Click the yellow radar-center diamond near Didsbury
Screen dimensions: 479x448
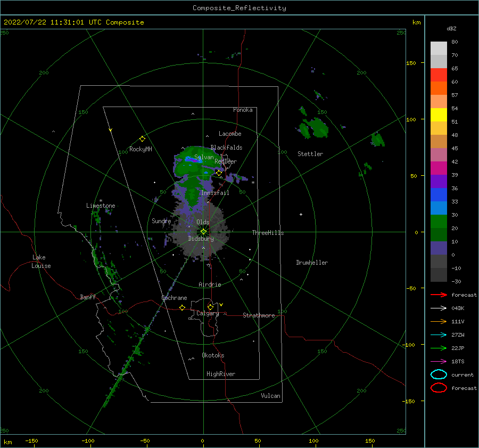[x=203, y=232]
